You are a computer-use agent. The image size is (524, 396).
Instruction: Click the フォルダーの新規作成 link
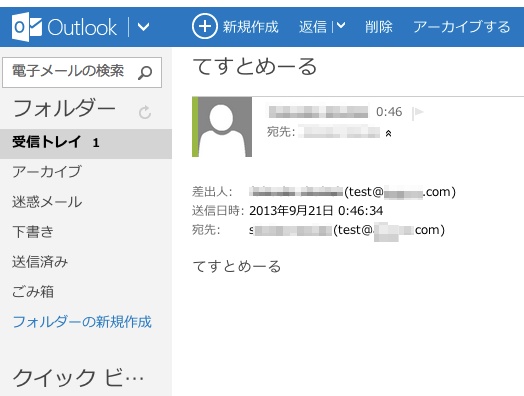(x=82, y=322)
